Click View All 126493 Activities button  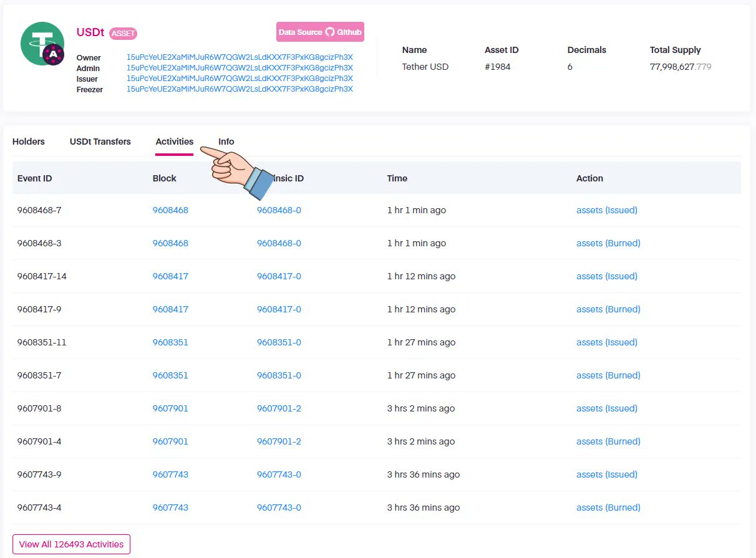pyautogui.click(x=71, y=544)
